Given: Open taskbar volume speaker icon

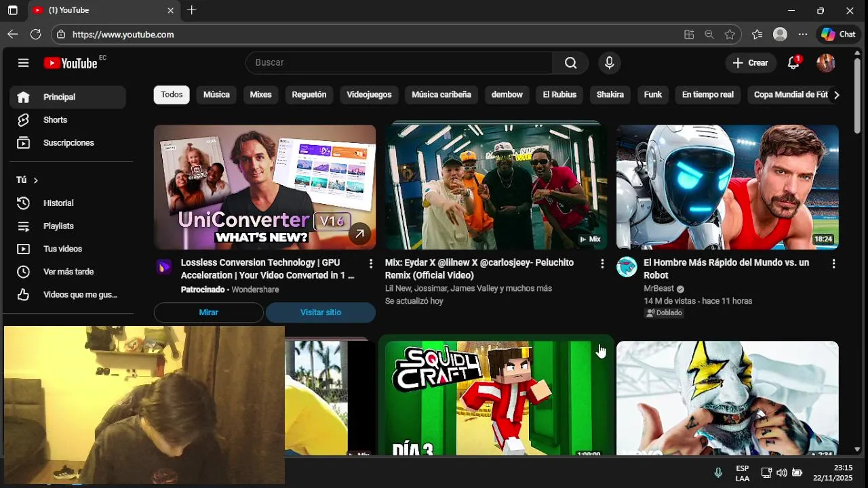Looking at the screenshot, I should [782, 473].
